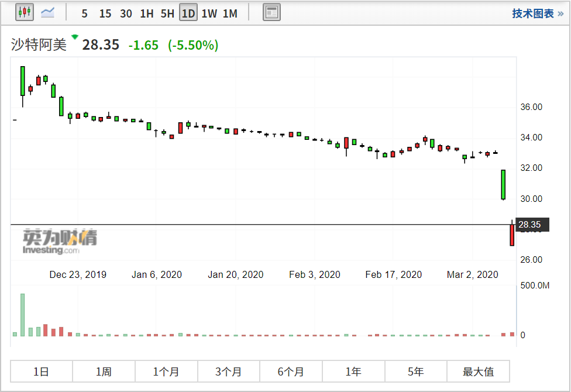Click the 26.00 price axis label

tap(531, 259)
